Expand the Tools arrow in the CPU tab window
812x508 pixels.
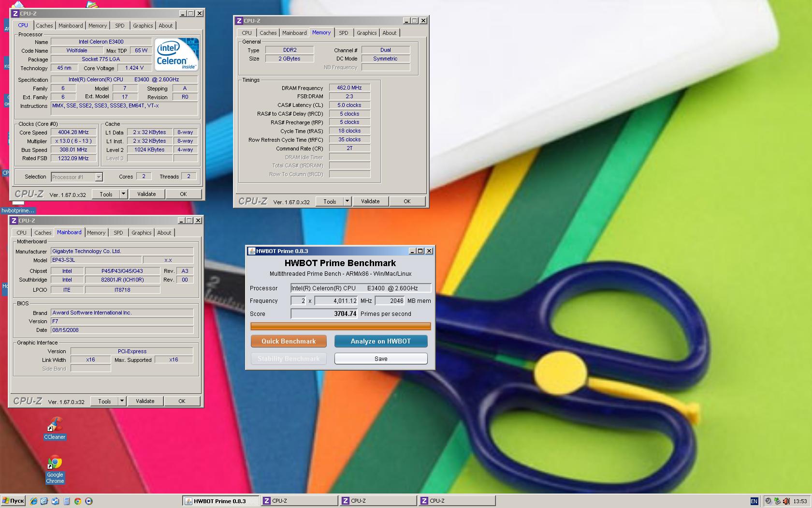coord(123,194)
